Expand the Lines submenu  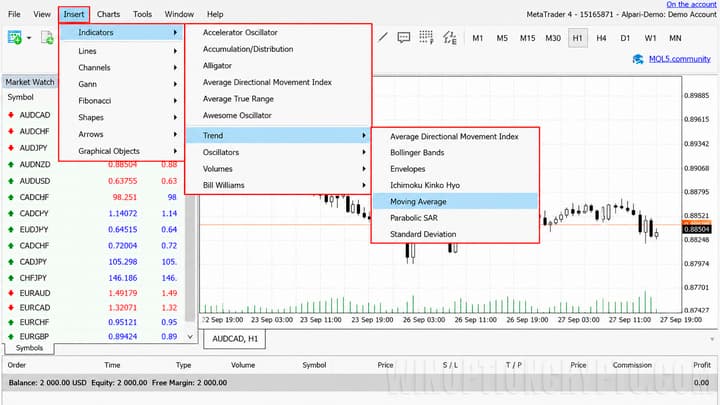pos(122,51)
